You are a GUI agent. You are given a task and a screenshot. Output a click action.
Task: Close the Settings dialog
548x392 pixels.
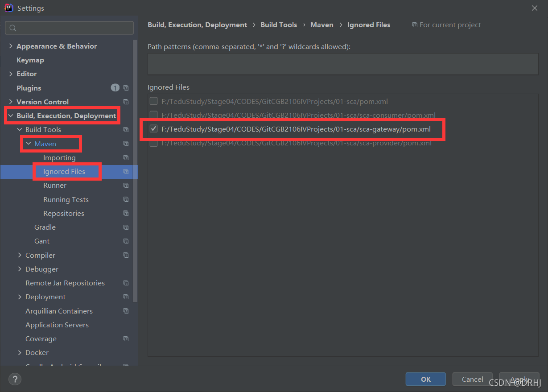click(534, 8)
